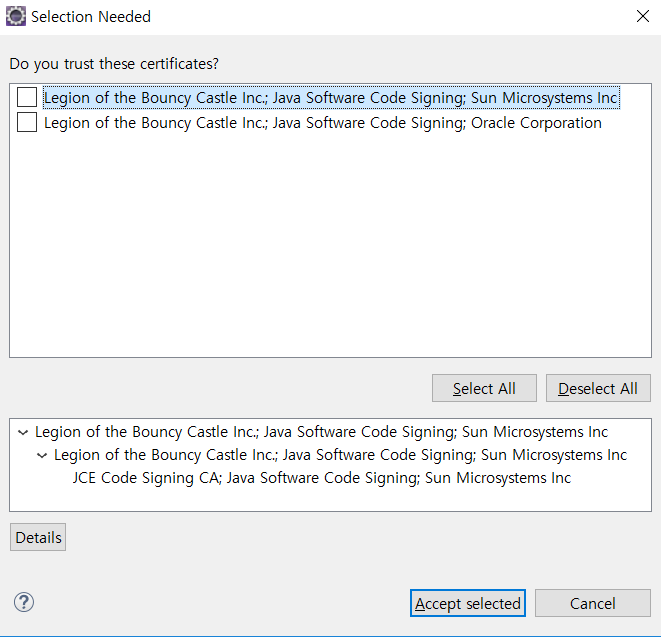Collapse the second-level Bouncy Castle tree node
Viewport: 661px width, 637px height.
42,455
